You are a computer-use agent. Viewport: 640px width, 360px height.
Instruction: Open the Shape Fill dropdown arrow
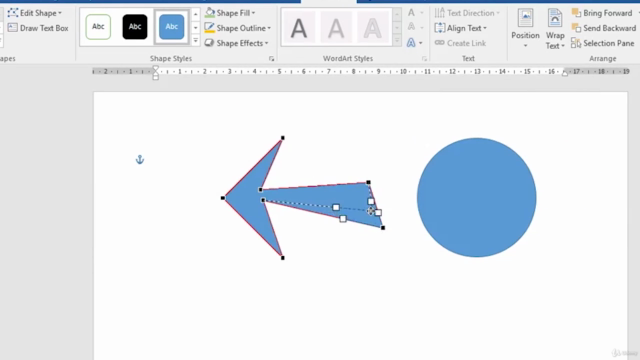point(253,13)
